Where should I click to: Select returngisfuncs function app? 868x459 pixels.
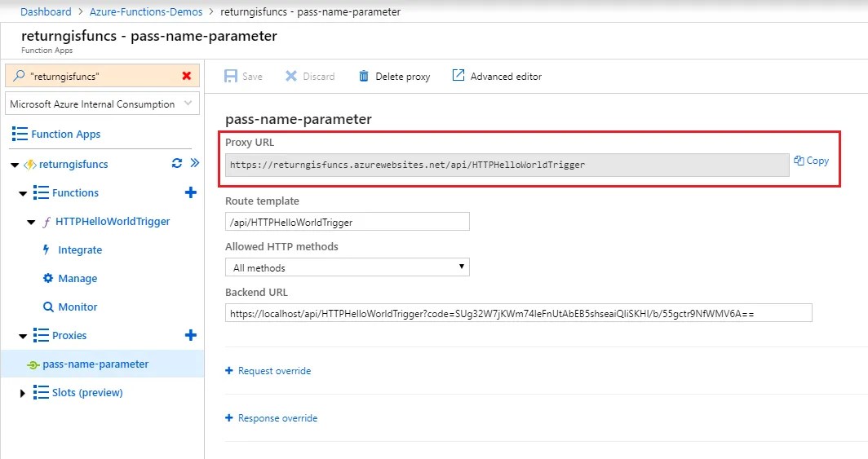point(73,164)
